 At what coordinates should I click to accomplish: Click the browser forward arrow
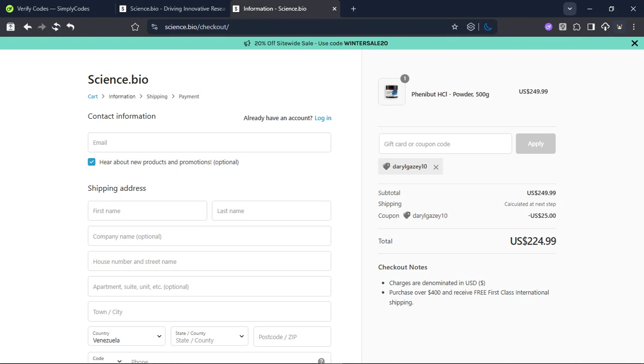click(x=42, y=27)
